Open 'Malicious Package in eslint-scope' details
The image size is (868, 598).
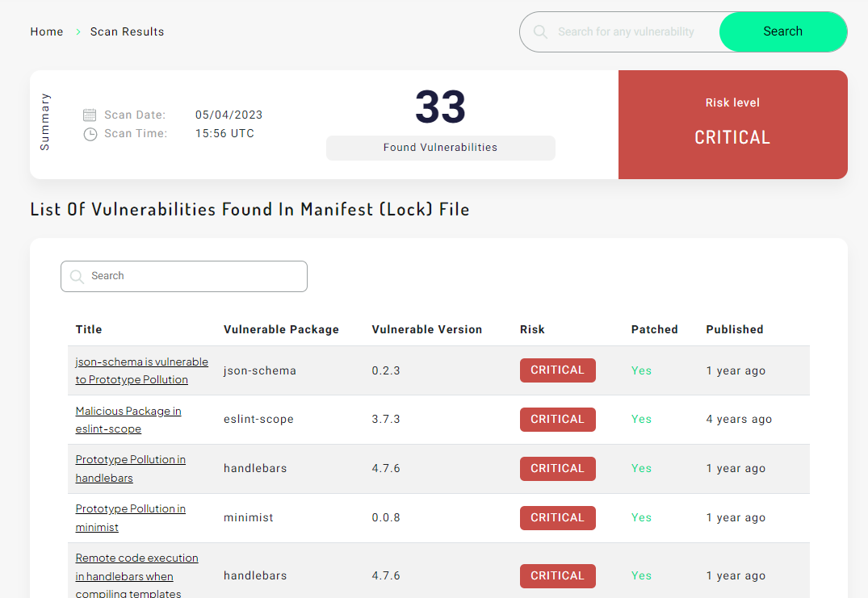click(x=128, y=420)
